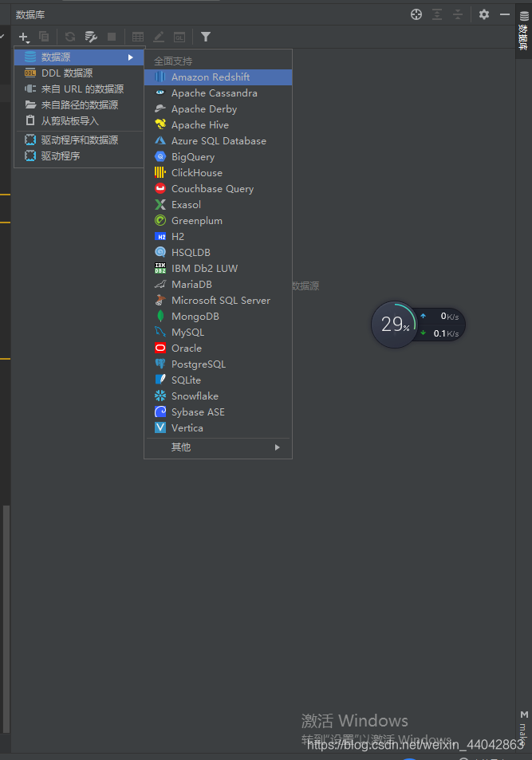Click the Refresh icon in database toolbar
This screenshot has width=532, height=760.
70,37
